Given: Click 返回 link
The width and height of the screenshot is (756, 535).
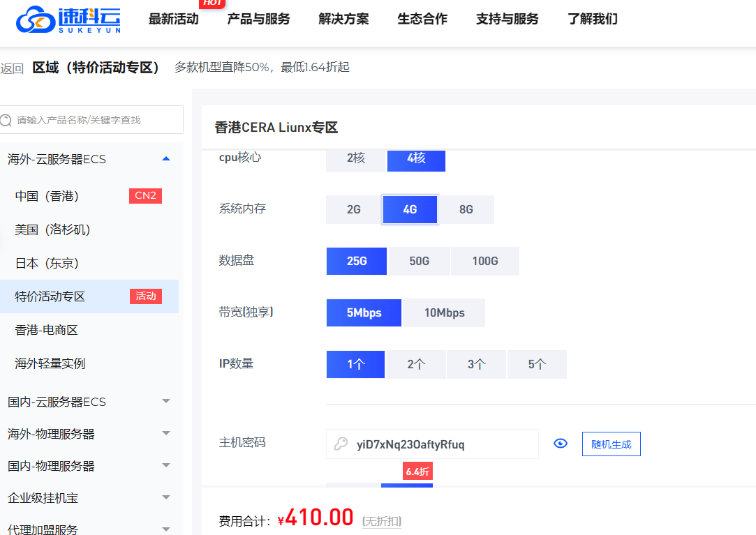Looking at the screenshot, I should [x=12, y=68].
